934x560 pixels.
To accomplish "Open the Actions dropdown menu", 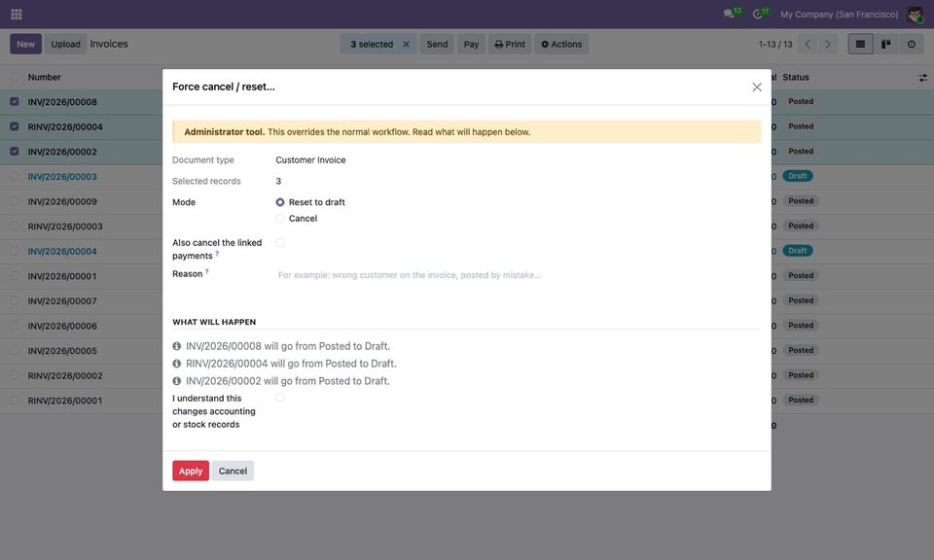I will click(561, 44).
